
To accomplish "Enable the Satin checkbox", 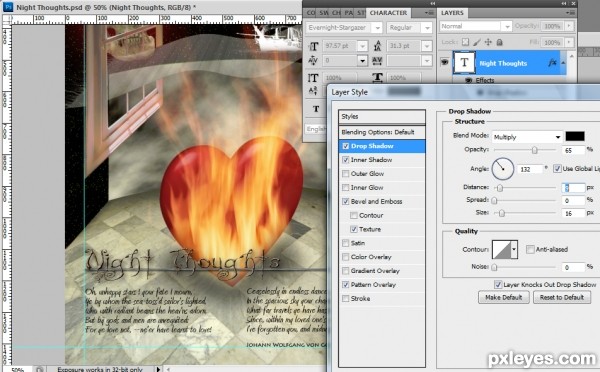I will (346, 243).
